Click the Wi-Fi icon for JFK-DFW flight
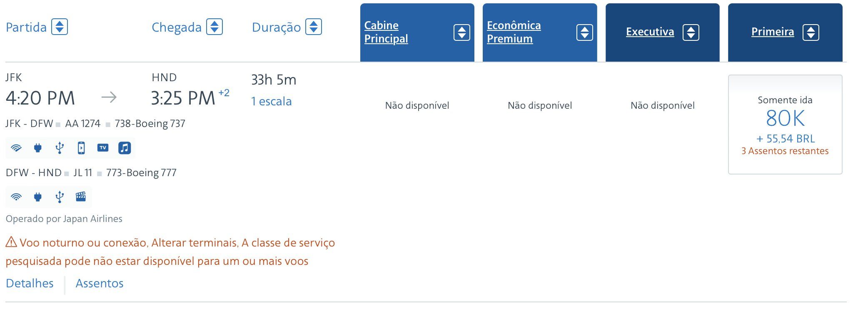This screenshot has height=309, width=868. pyautogui.click(x=16, y=148)
